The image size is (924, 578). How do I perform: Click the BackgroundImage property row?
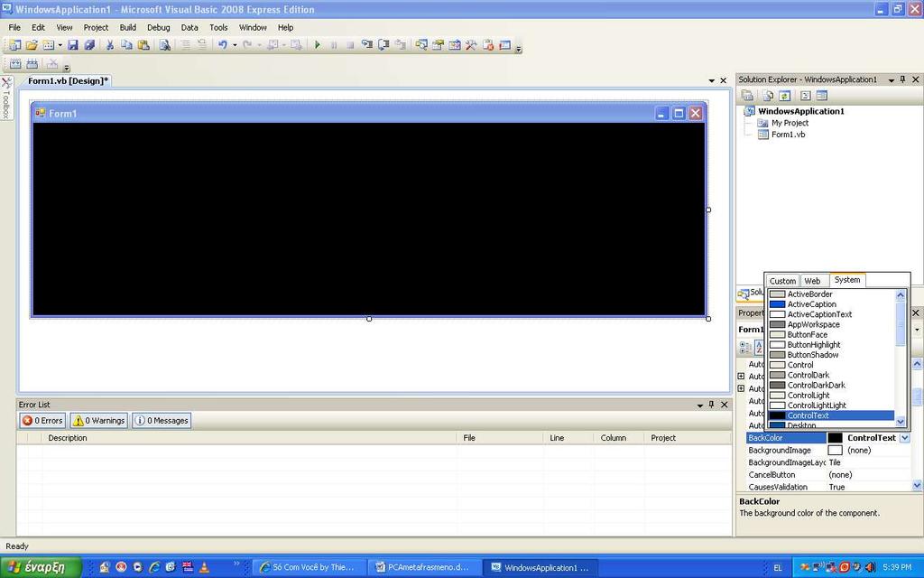[828, 450]
